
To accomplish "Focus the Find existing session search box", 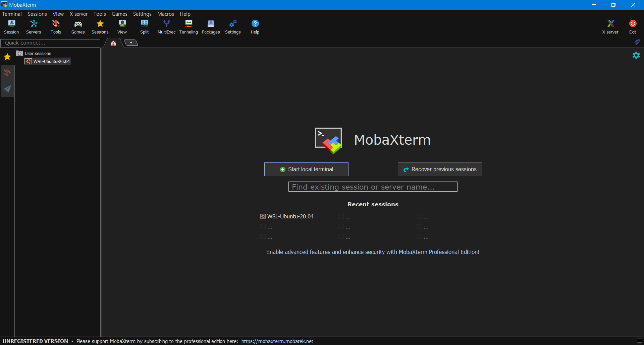I will 373,187.
